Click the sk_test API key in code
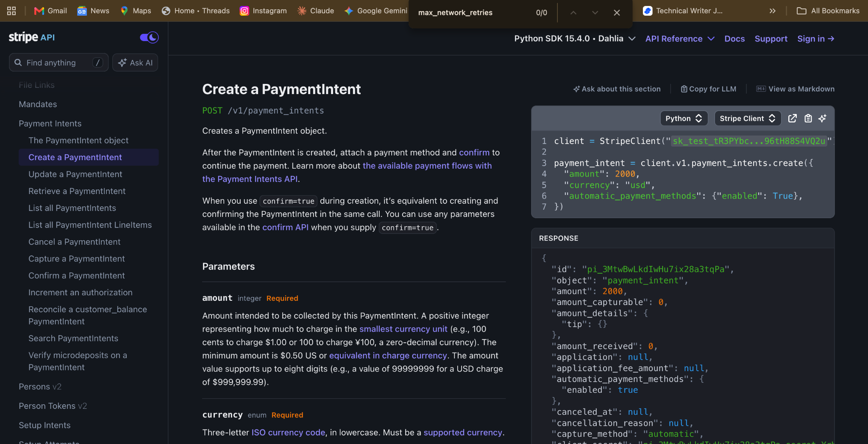The image size is (868, 444). pos(749,141)
